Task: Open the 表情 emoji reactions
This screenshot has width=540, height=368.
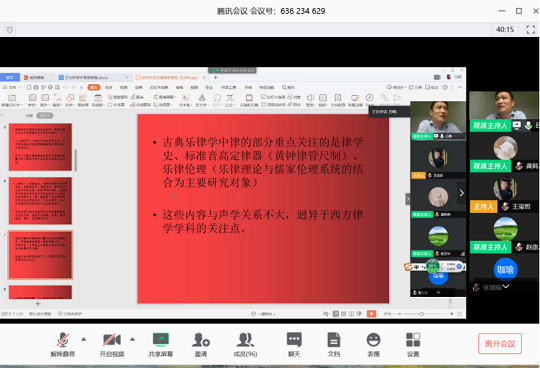Action: click(373, 344)
